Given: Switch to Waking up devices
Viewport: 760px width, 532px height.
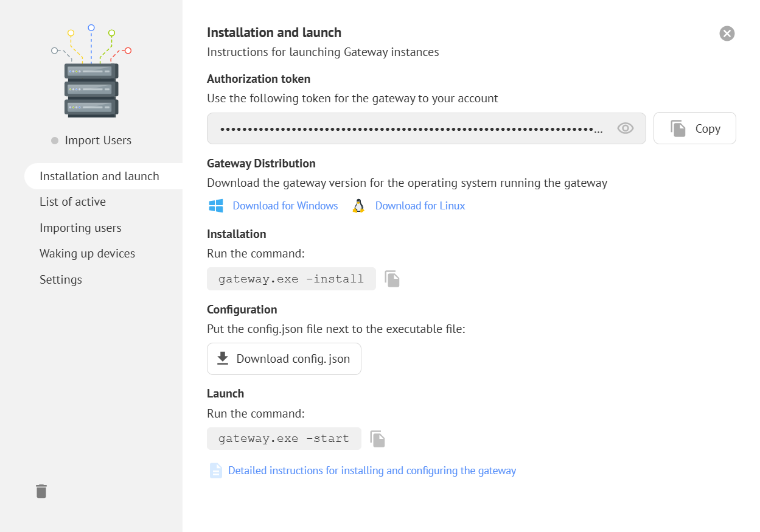Looking at the screenshot, I should [x=87, y=253].
